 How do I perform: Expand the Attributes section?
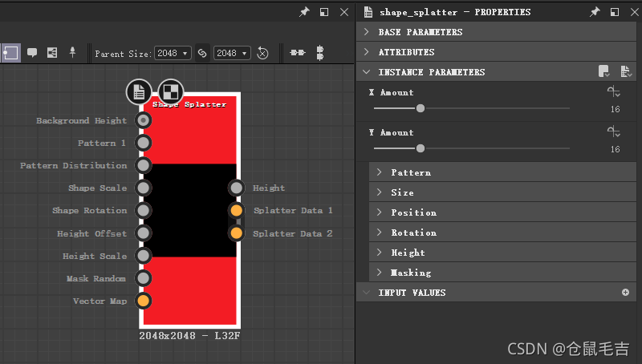point(496,52)
